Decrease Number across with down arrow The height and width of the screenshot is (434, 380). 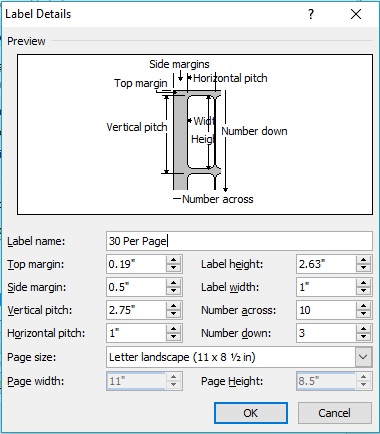point(364,314)
